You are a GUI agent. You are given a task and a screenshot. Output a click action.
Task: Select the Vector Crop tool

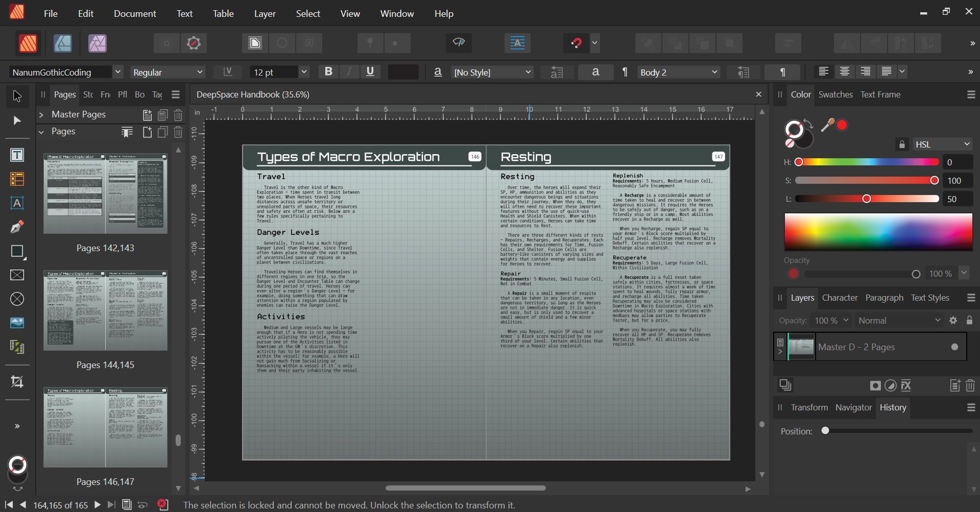17,382
